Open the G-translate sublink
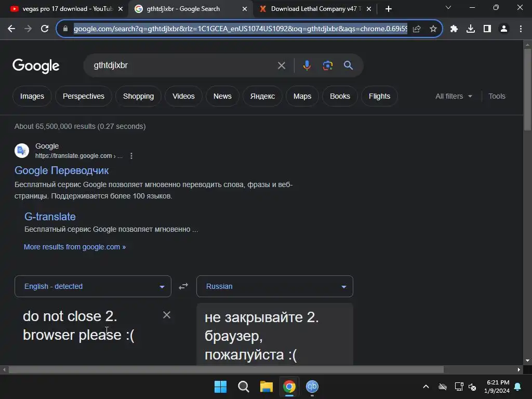The image size is (532, 399). tap(50, 217)
